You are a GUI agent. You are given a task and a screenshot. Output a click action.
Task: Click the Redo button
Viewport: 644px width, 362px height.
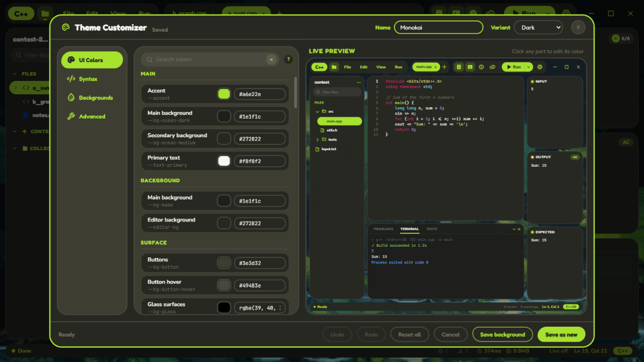click(371, 335)
